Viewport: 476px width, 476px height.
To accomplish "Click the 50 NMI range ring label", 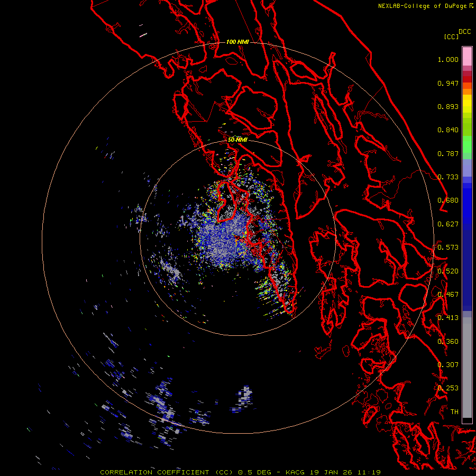I will 237,140.
